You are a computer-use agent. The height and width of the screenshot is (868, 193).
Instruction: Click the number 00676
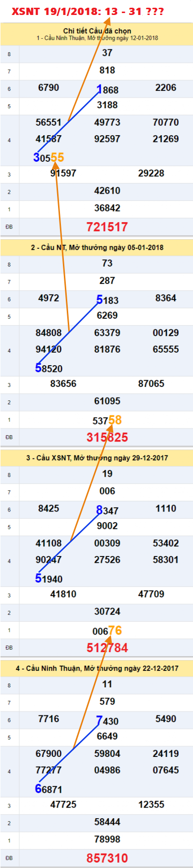tap(107, 630)
